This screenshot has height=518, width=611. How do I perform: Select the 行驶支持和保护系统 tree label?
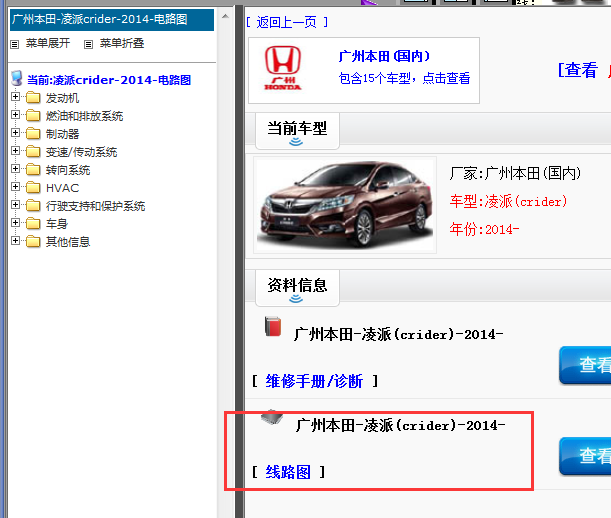click(95, 206)
